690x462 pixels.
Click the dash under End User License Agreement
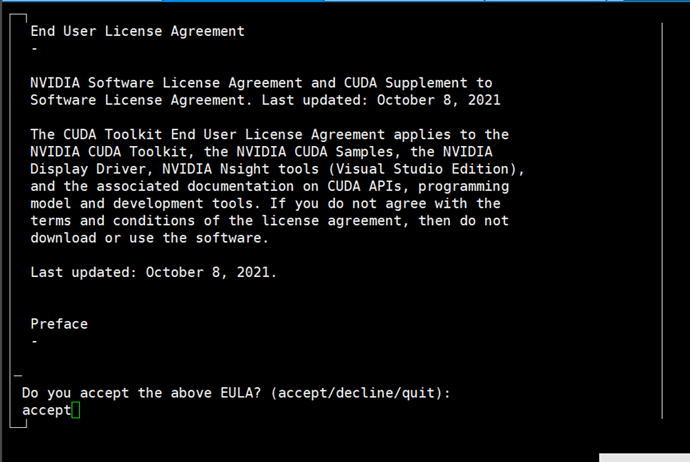point(35,48)
